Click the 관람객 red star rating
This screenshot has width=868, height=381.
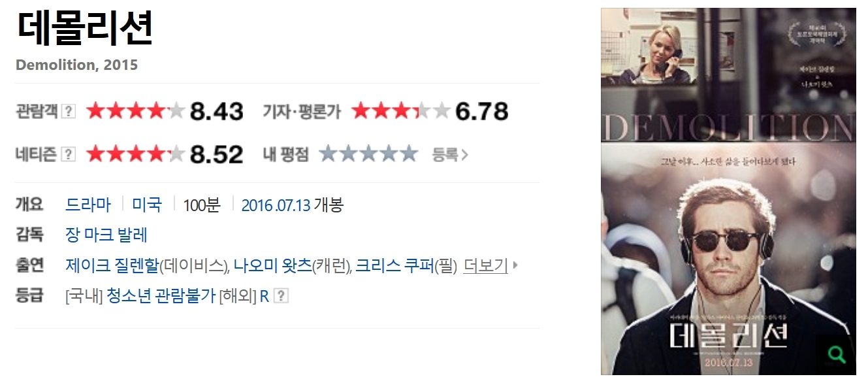[x=136, y=111]
